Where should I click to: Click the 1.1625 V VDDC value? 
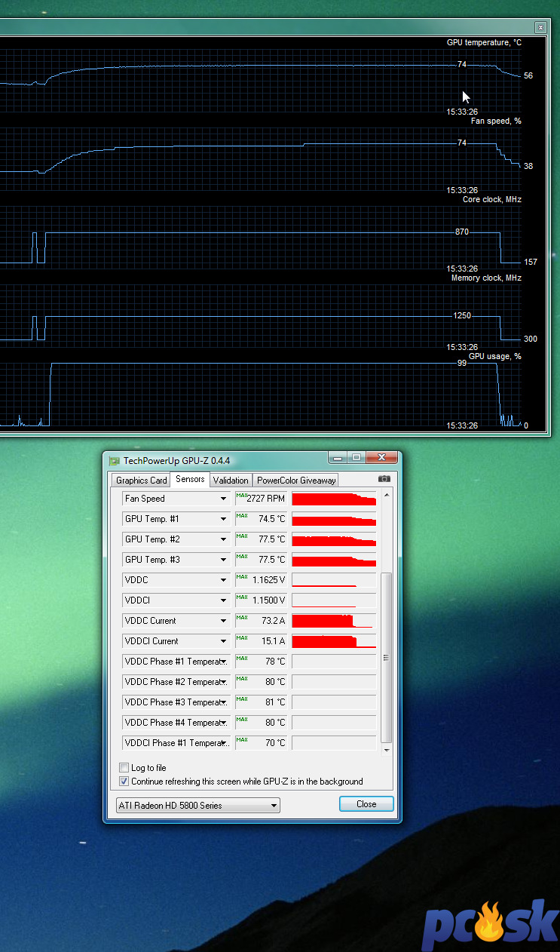click(269, 580)
